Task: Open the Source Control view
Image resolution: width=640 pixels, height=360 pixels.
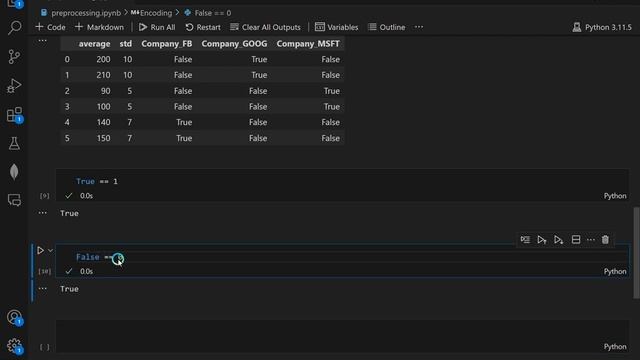Action: tap(14, 56)
